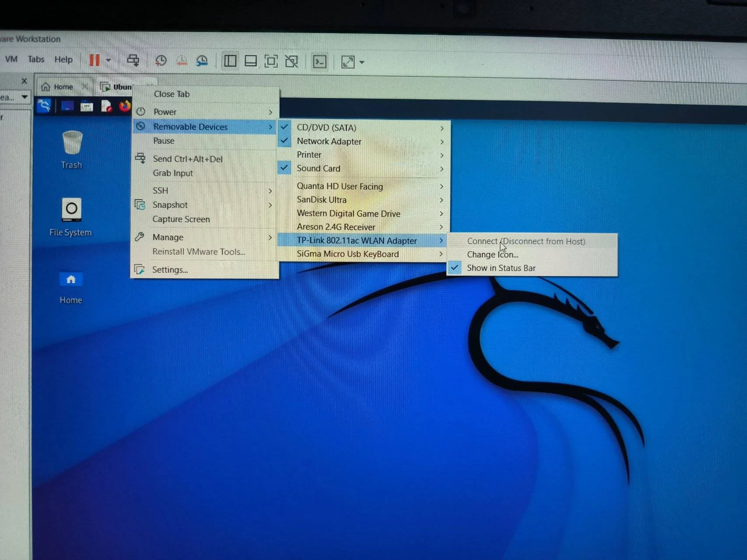Expand the Snapshot submenu
747x560 pixels.
point(204,205)
